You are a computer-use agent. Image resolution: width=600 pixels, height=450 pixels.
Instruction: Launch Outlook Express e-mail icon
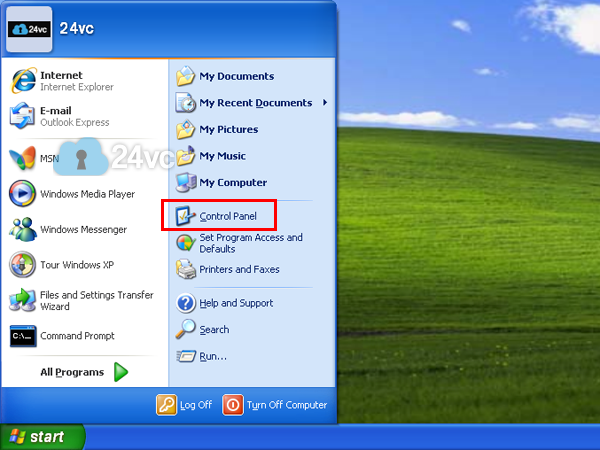click(x=23, y=116)
